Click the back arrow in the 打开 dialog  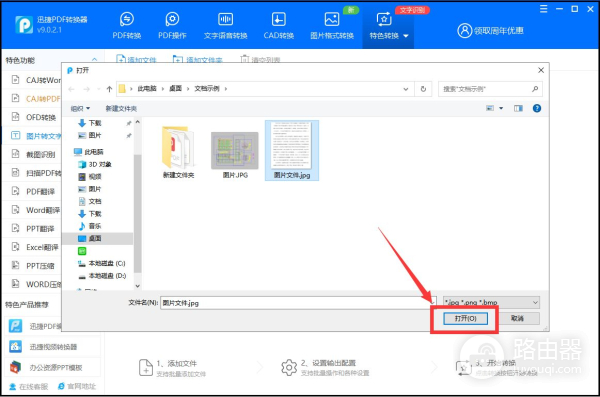point(71,89)
